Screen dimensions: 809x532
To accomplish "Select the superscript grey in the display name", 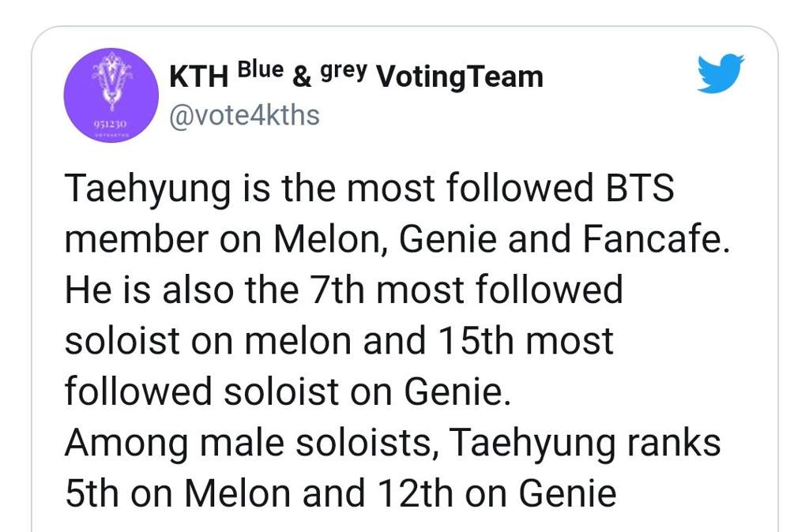I will click(344, 71).
